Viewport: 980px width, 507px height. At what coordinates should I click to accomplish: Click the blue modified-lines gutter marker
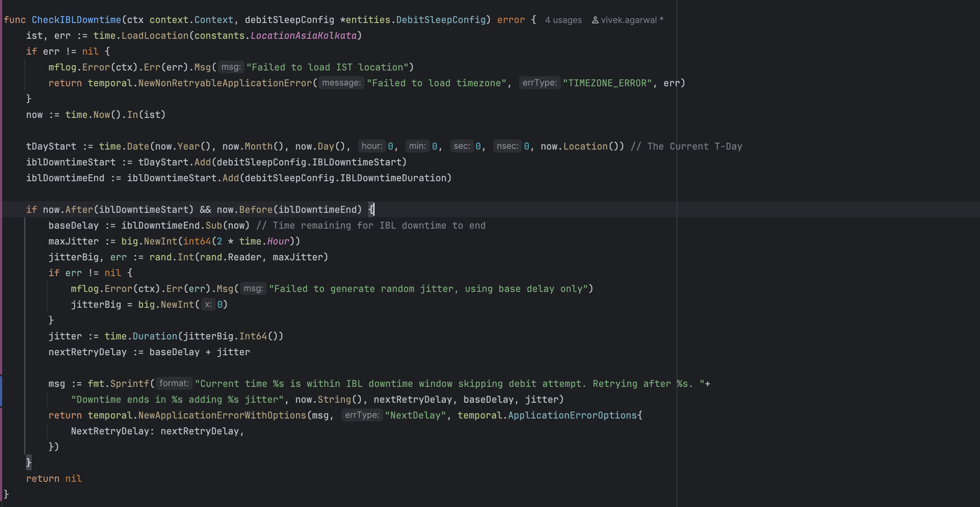click(x=1, y=391)
